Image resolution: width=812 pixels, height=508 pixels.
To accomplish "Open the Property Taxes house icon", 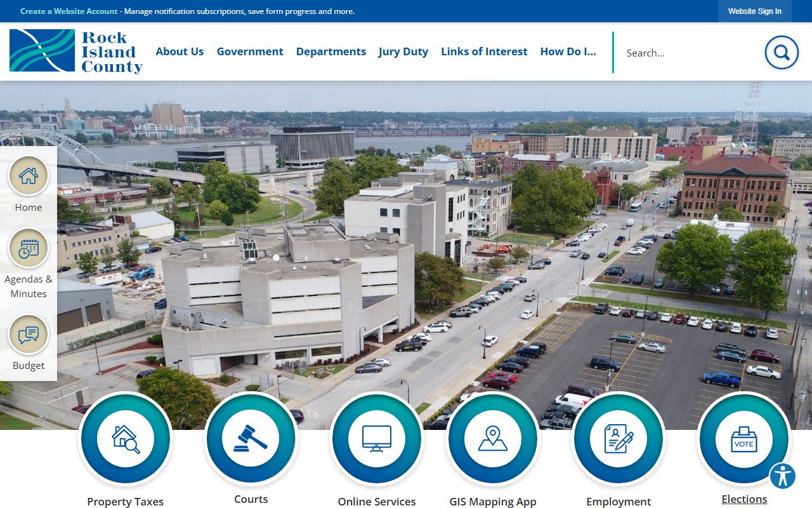I will [126, 439].
